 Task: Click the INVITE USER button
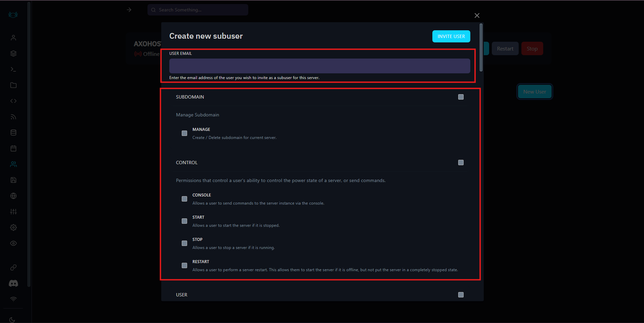click(x=451, y=36)
